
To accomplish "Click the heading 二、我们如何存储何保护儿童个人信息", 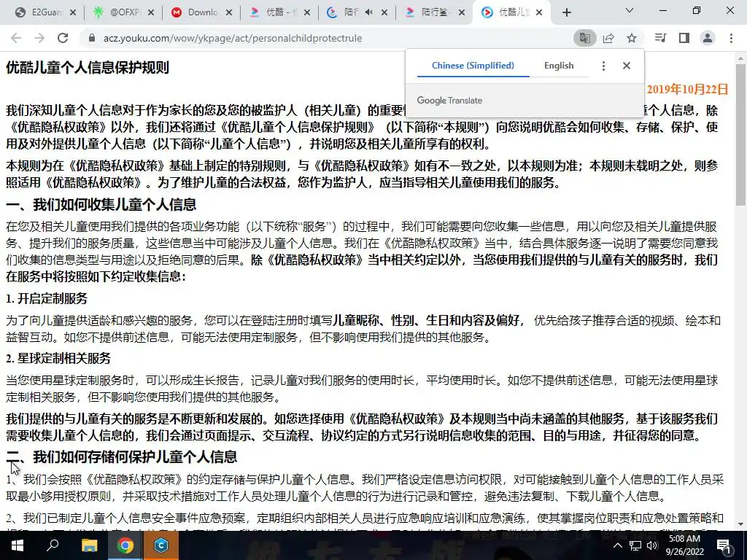I will point(122,457).
